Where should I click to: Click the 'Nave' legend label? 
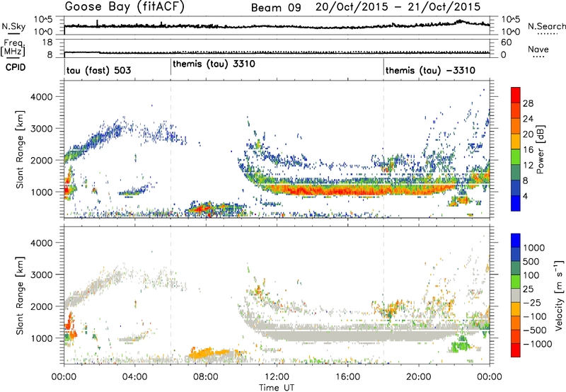tap(538, 49)
